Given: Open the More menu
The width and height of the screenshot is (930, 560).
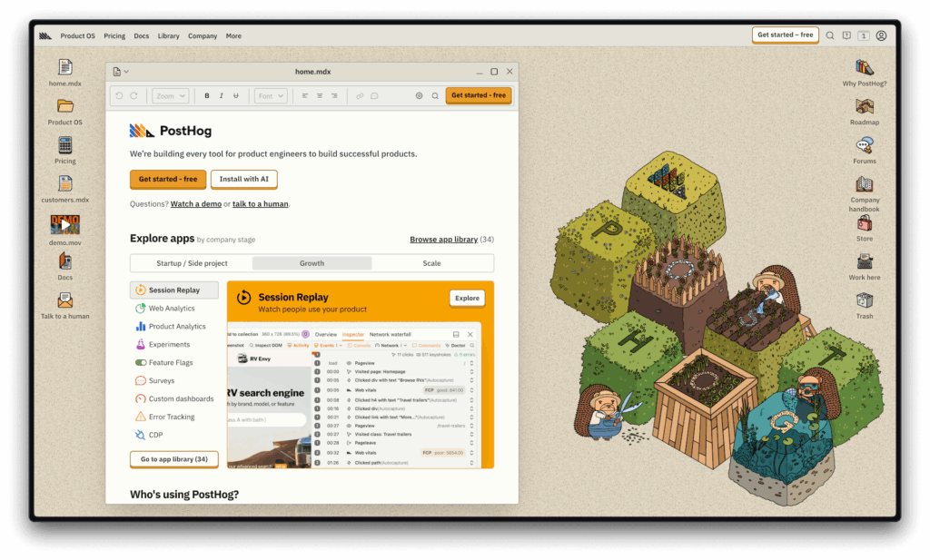Looking at the screenshot, I should point(233,36).
